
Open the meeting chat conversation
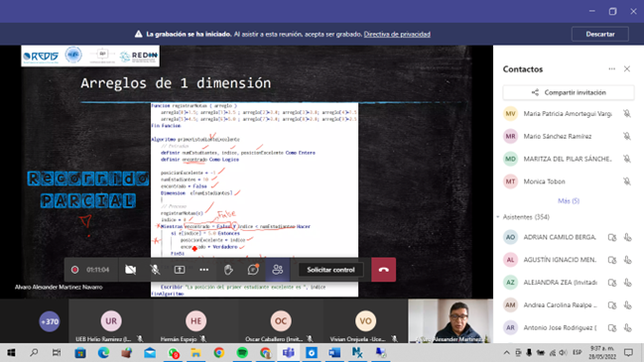[253, 270]
